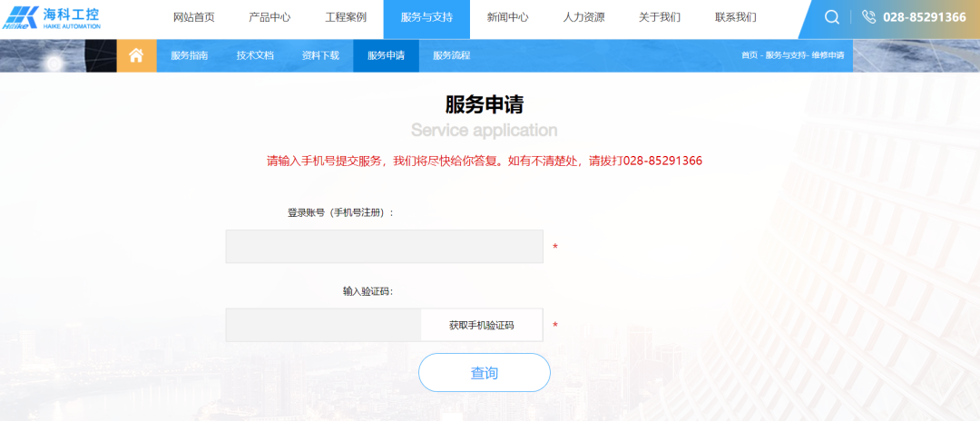Click the 查询 button
The width and height of the screenshot is (980, 421).
pos(485,373)
